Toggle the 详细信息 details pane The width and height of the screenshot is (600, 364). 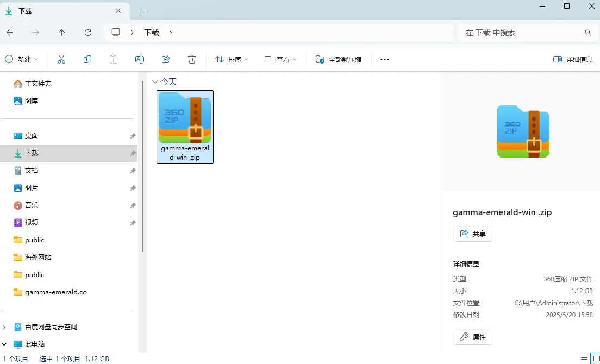point(573,59)
